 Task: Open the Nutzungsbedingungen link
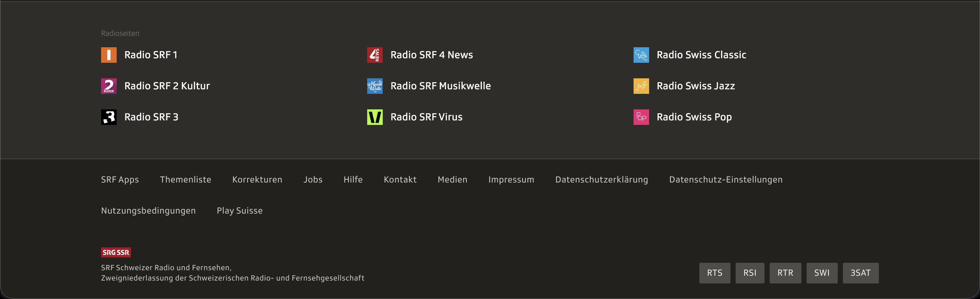tap(148, 211)
